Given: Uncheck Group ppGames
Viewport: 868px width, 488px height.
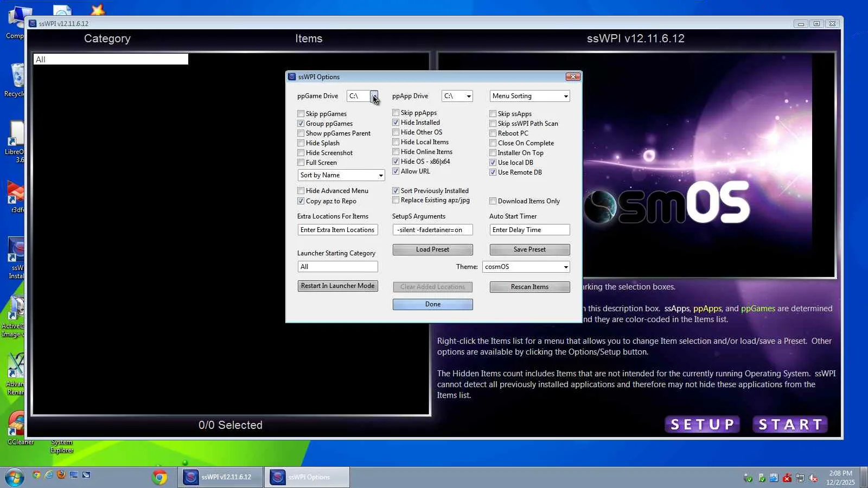Looking at the screenshot, I should click(301, 124).
